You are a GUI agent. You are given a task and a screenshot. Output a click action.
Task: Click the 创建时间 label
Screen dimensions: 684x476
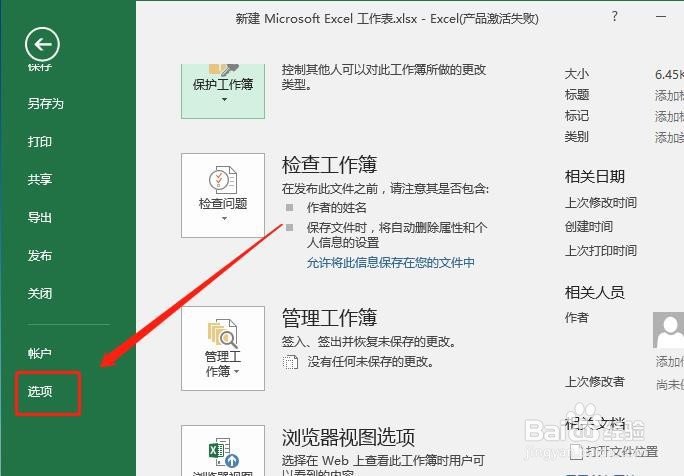click(x=589, y=227)
